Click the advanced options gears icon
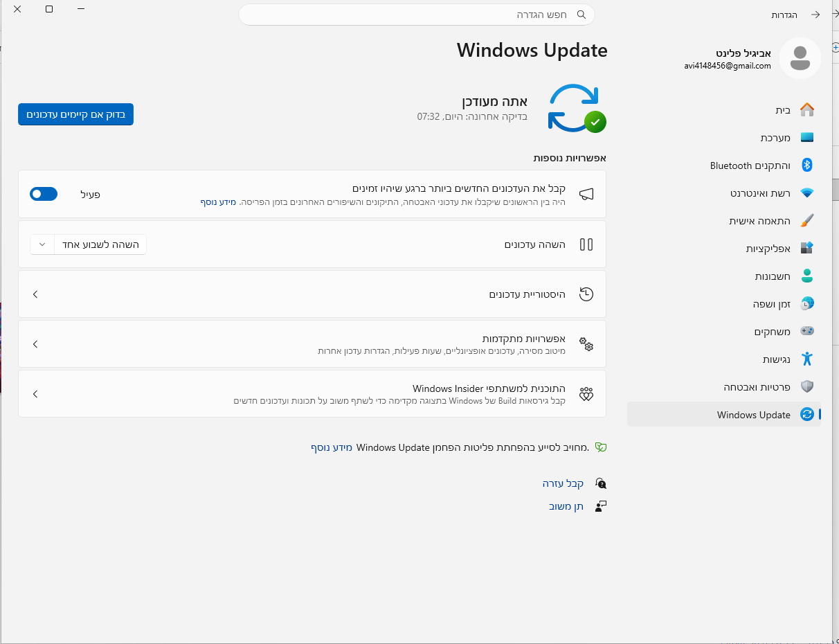The image size is (839, 644). pos(586,344)
